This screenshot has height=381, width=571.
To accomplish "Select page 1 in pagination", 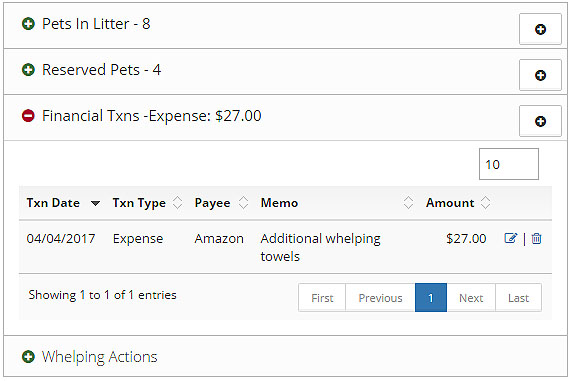I will (431, 298).
